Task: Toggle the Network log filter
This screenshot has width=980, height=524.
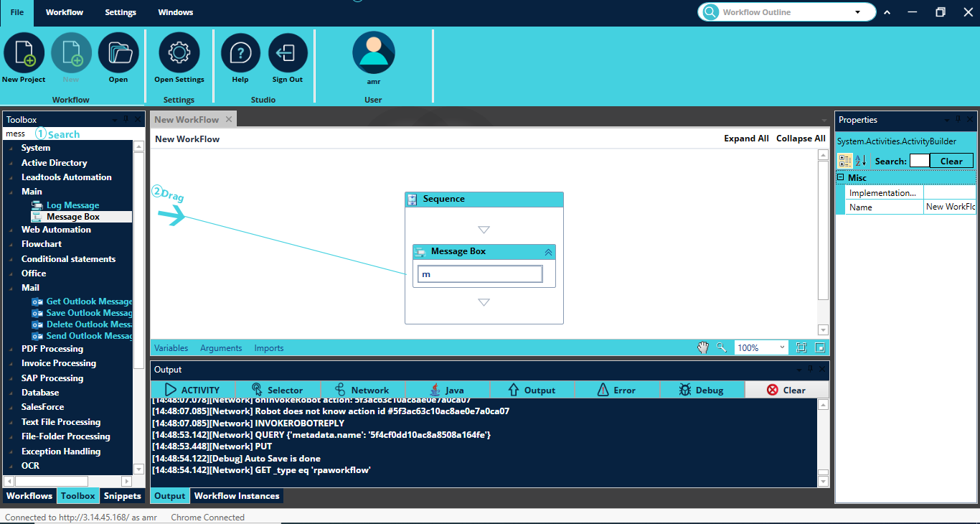Action: [x=362, y=390]
